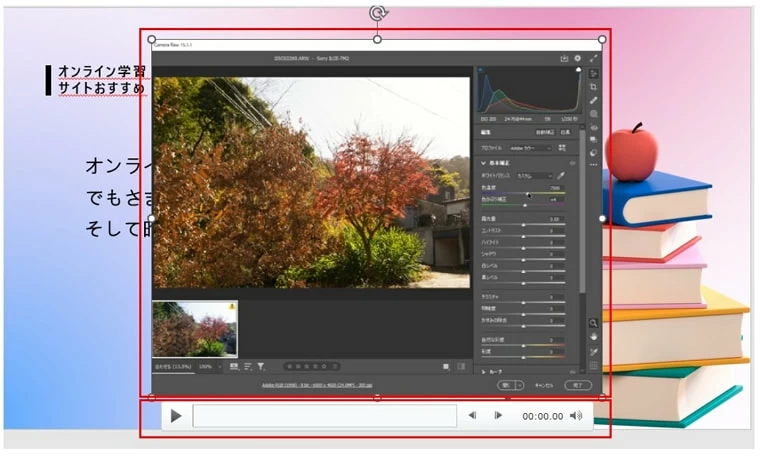The image size is (760, 458).
Task: Mute the video with the speaker icon
Action: point(576,416)
